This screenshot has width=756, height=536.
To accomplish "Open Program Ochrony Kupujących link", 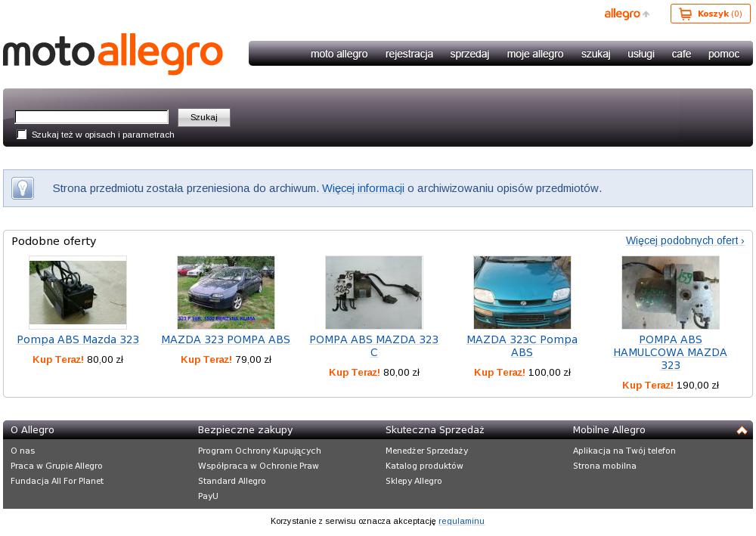I will coord(259,451).
